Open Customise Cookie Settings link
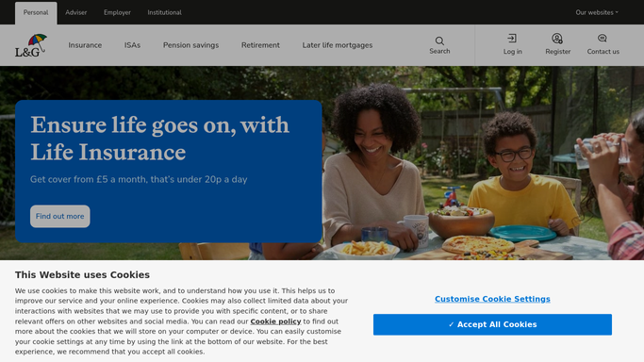644x362 pixels. [492, 299]
